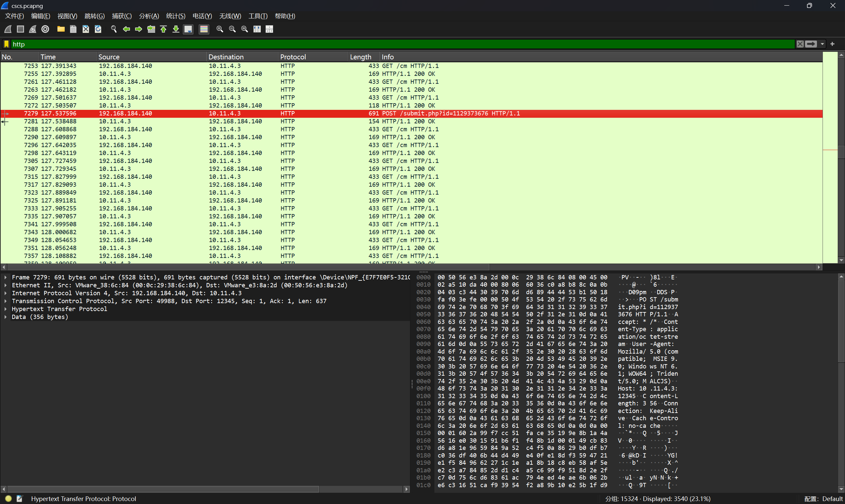Jump to the last packet
This screenshot has width=845, height=504.
click(176, 29)
